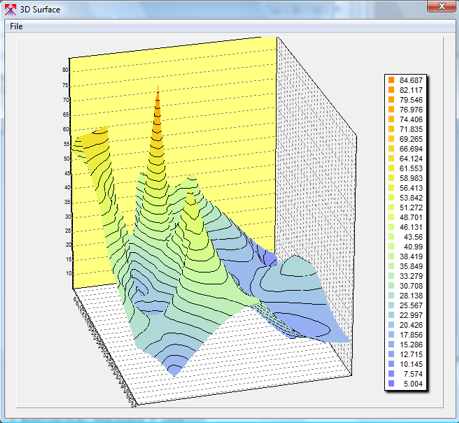Click the legend swatch beside 74.406

pos(391,119)
